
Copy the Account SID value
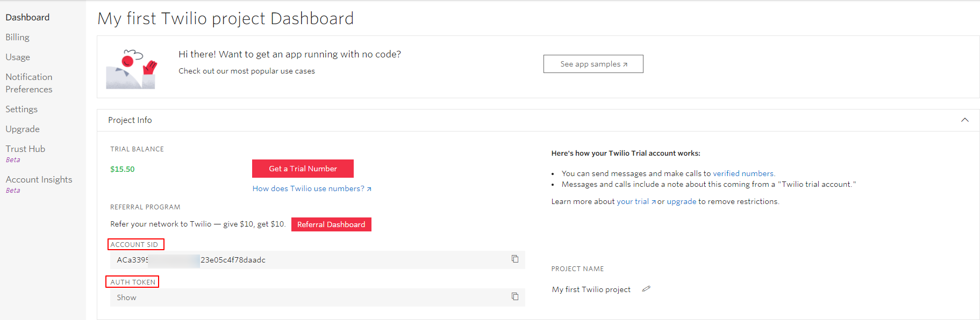point(515,259)
